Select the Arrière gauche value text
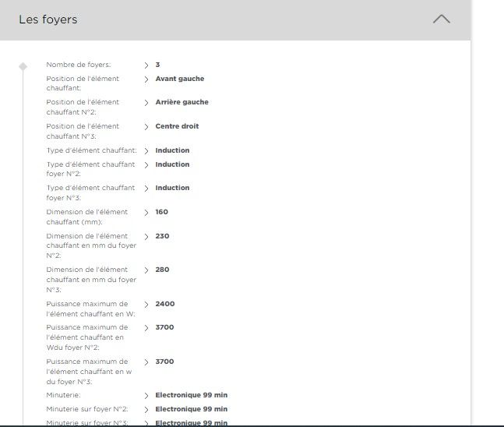The image size is (504, 427). click(182, 102)
